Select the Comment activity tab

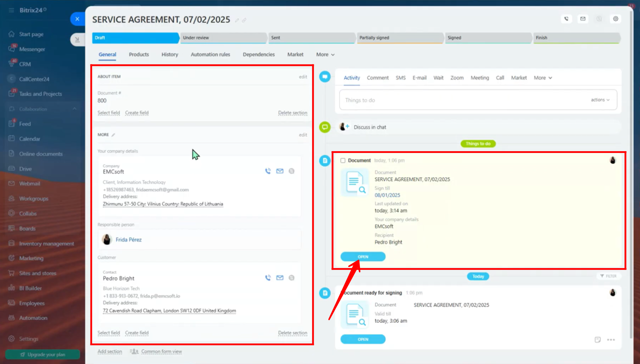(378, 78)
